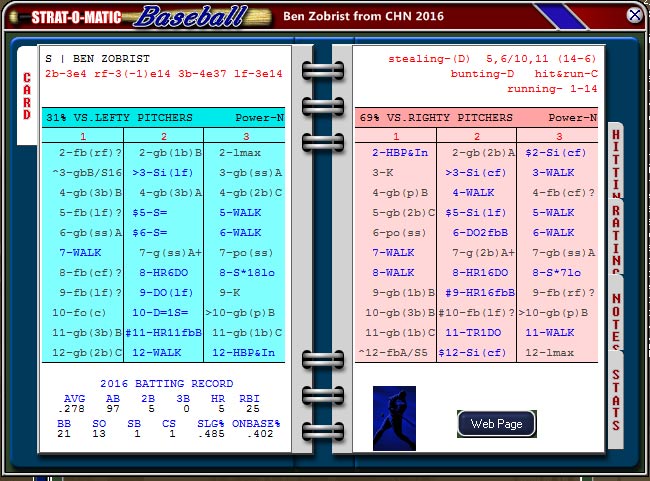Click the '69% VS.RIGHTY PITCHERS' header
Image resolution: width=650 pixels, height=481 pixels.
436,118
